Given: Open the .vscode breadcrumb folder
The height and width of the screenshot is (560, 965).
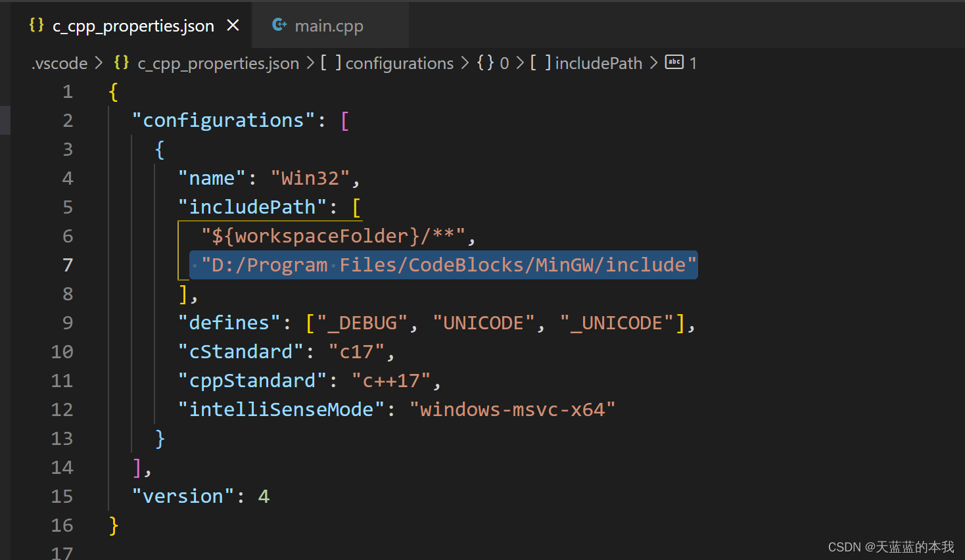Looking at the screenshot, I should 59,63.
